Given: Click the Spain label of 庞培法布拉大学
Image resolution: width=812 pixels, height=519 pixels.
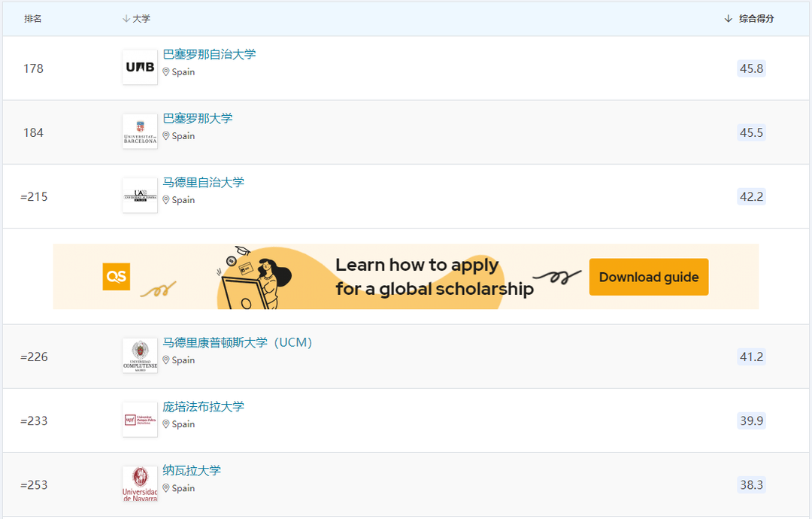Looking at the screenshot, I should [x=183, y=424].
